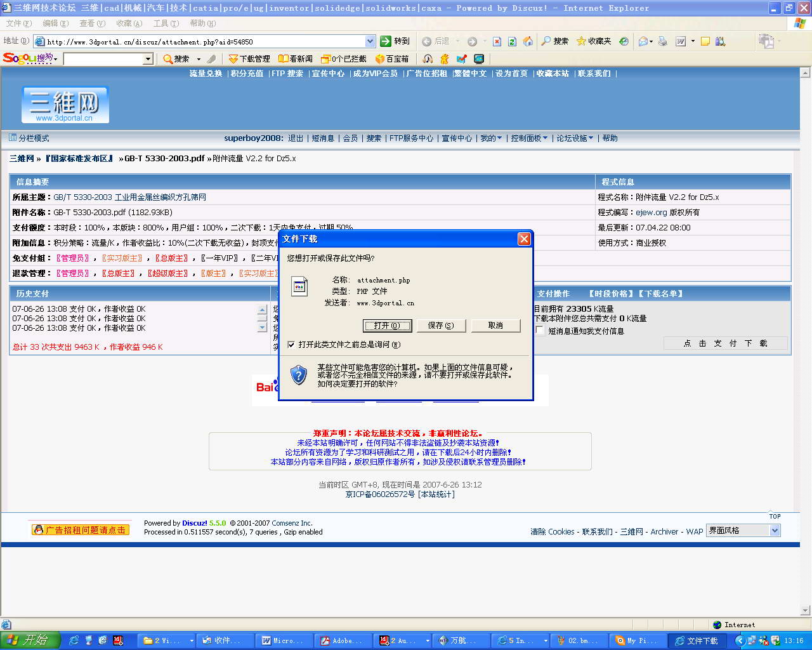The image size is (812, 650).
Task: Expand the address bar URL dropdown
Action: coord(370,41)
